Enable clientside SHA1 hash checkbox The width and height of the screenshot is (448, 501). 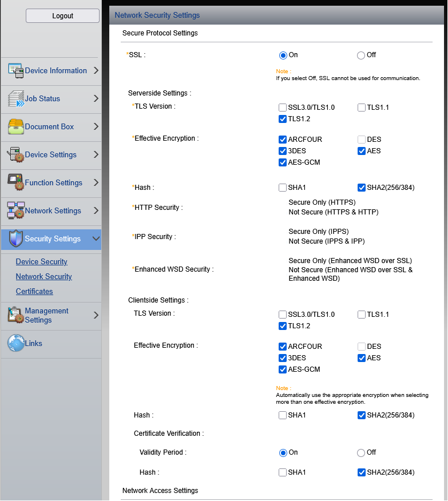pos(283,415)
